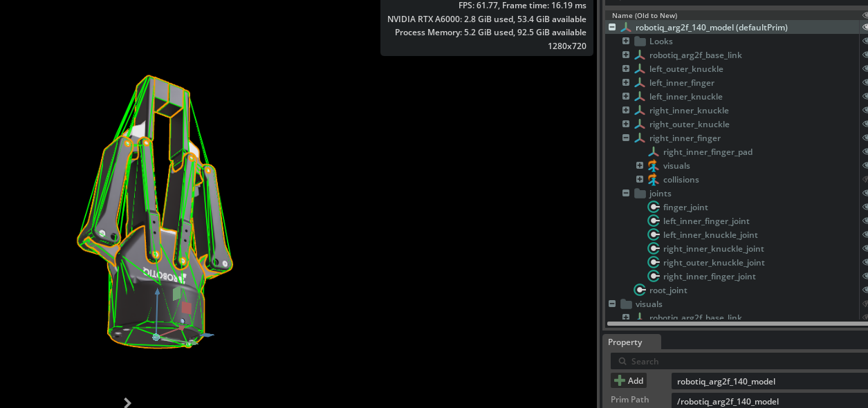Click the finger_joint joint icon
The height and width of the screenshot is (408, 868).
(654, 207)
